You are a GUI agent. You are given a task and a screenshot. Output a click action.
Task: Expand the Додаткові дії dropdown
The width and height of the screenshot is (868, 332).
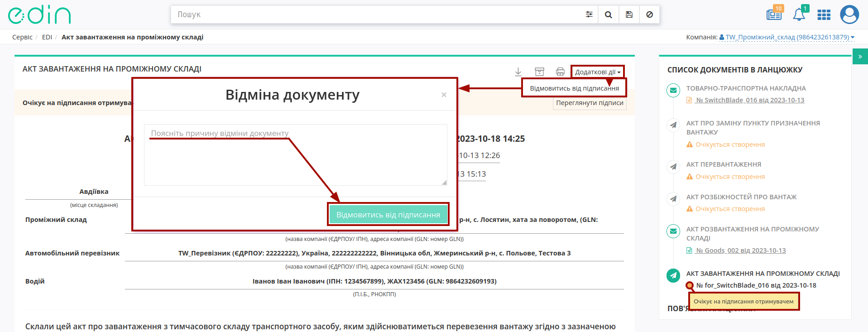[598, 72]
